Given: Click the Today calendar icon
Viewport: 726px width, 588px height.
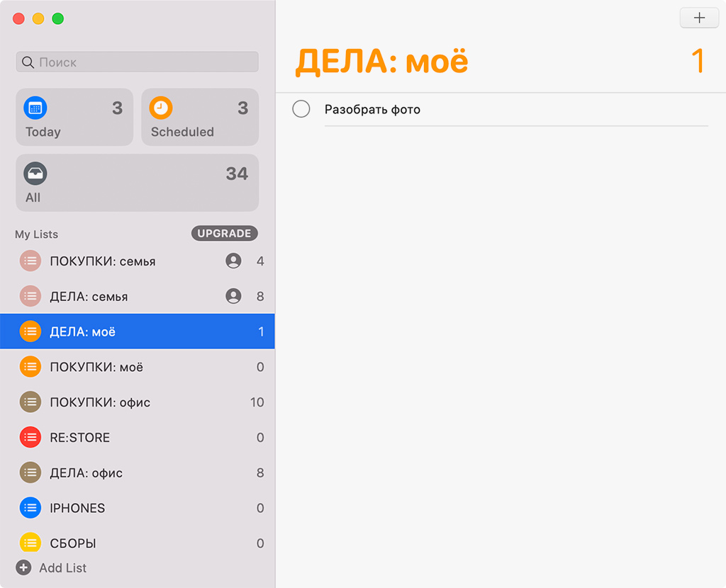Looking at the screenshot, I should coord(35,108).
